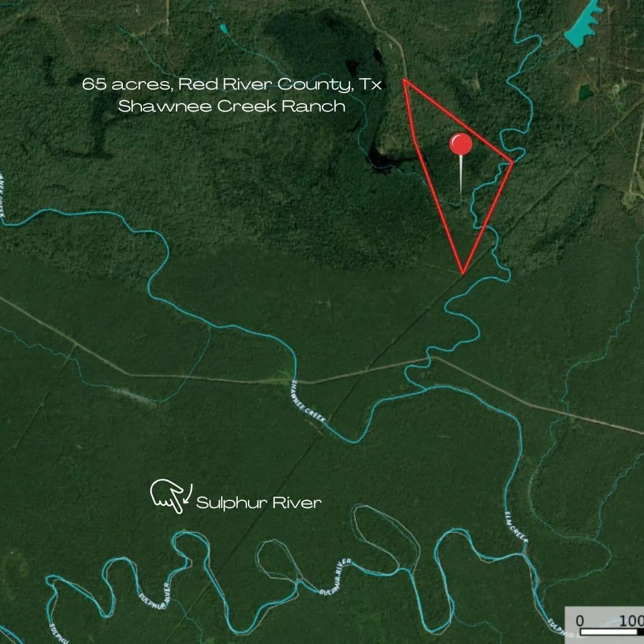Click the red location pin marker
Screen dimensions: 644x644
pyautogui.click(x=460, y=144)
